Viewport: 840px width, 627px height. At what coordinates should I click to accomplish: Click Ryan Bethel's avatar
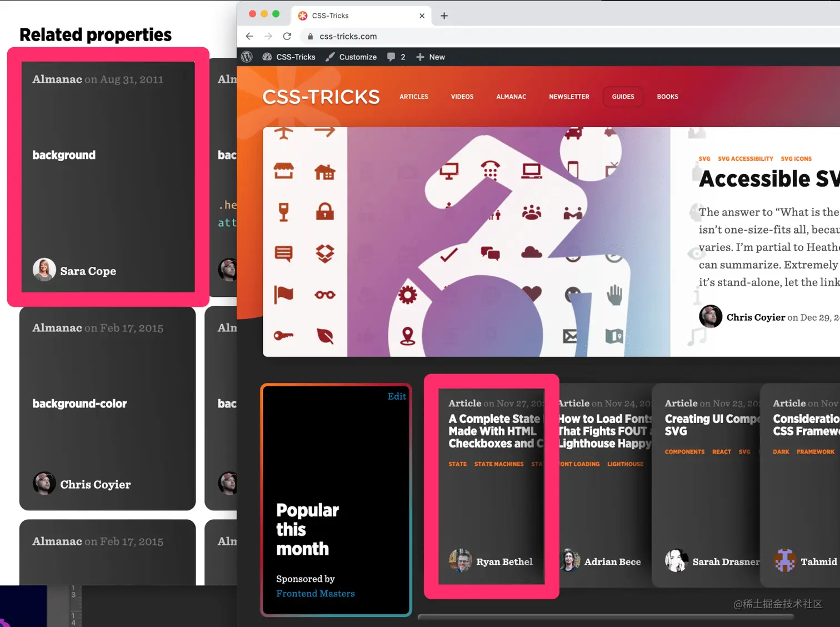coord(460,560)
